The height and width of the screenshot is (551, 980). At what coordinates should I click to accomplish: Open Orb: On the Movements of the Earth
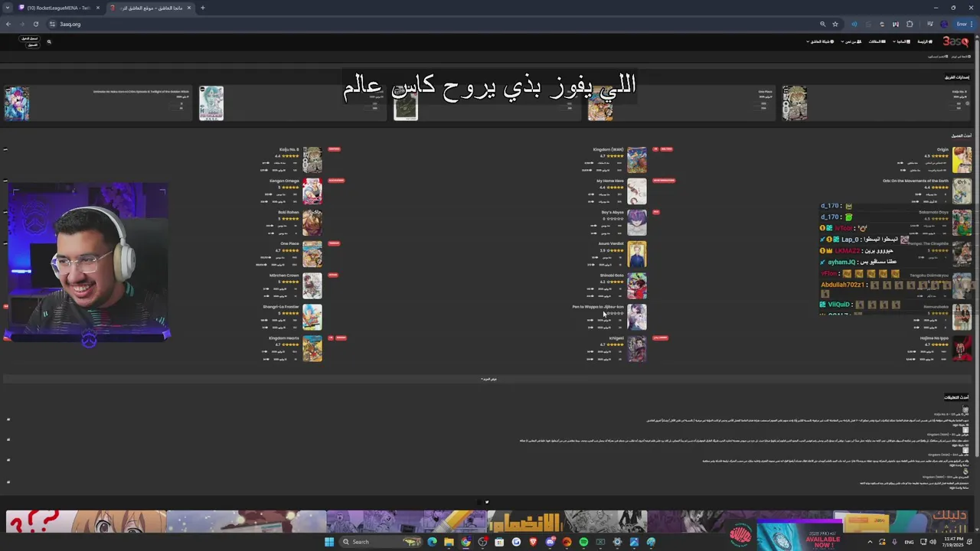916,181
